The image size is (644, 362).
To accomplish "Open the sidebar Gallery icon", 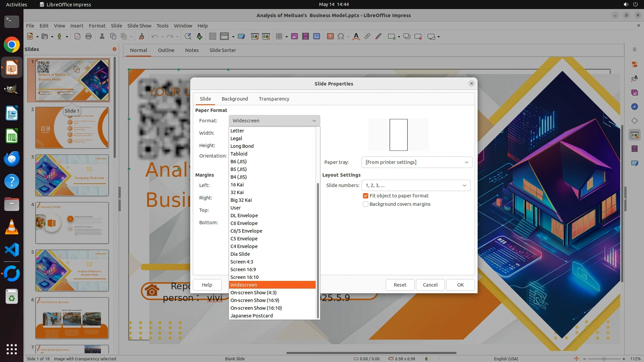I will click(634, 93).
